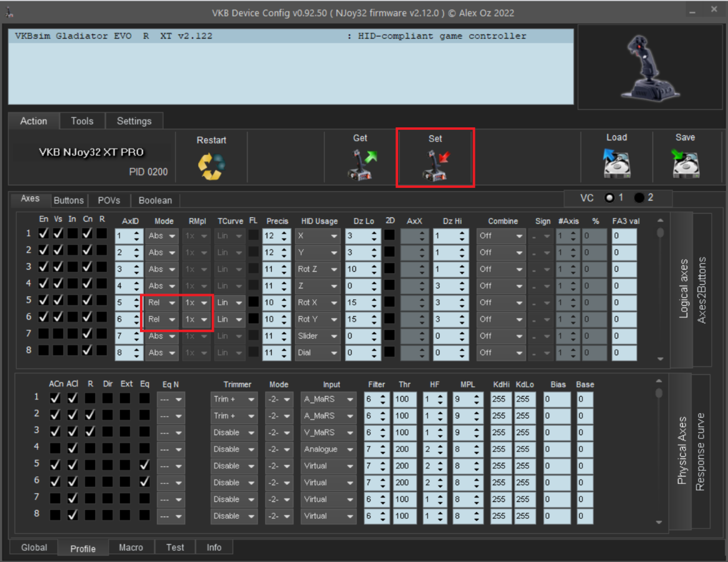Image resolution: width=728 pixels, height=562 pixels.
Task: Switch to the Buttons tab
Action: (x=69, y=200)
